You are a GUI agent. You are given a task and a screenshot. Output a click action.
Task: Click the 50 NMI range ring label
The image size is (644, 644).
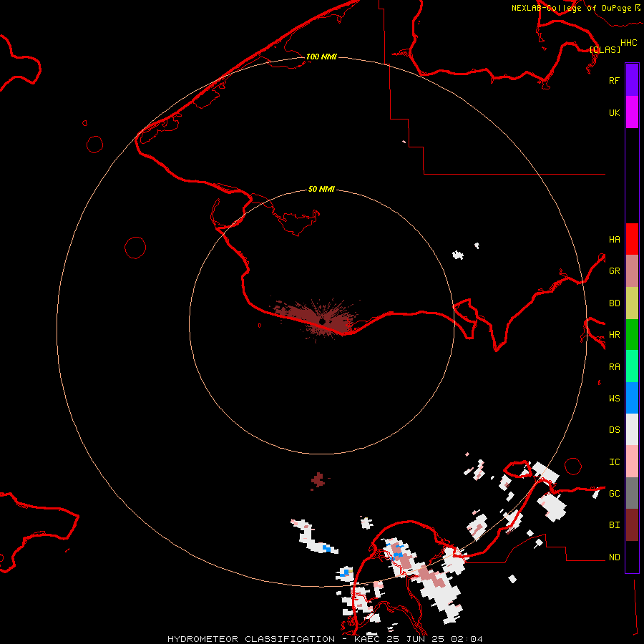tap(321, 189)
